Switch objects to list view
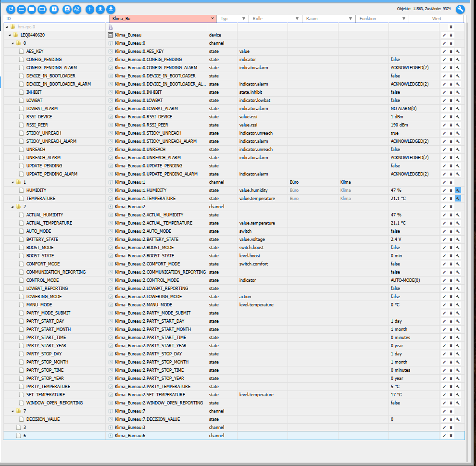 coord(21,9)
